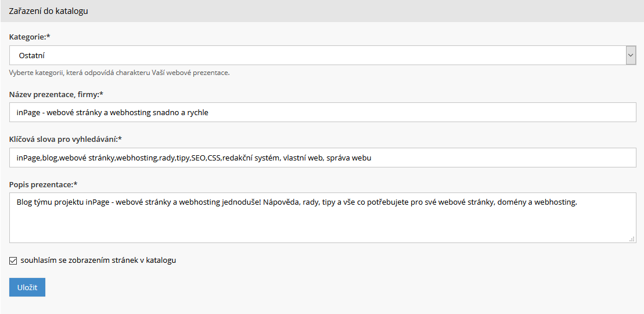Viewport: 644px width, 314px height.
Task: Click the Uložit button
Action: point(27,287)
